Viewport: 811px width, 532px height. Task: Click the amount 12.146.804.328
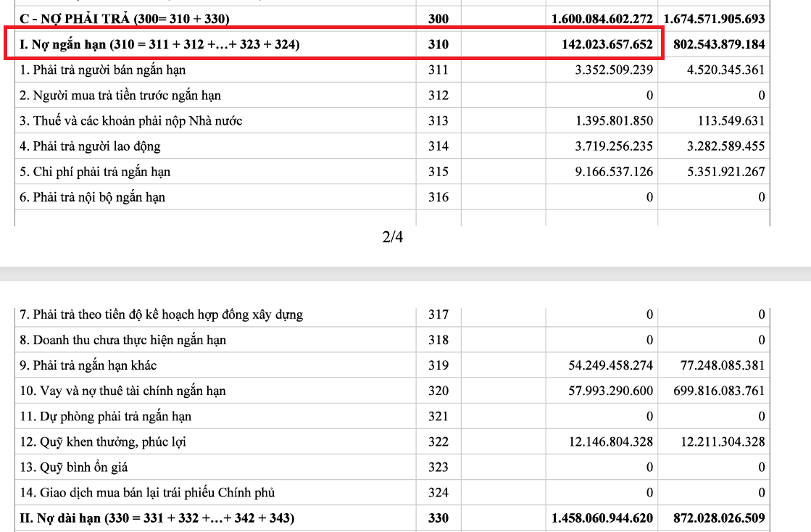click(610, 441)
